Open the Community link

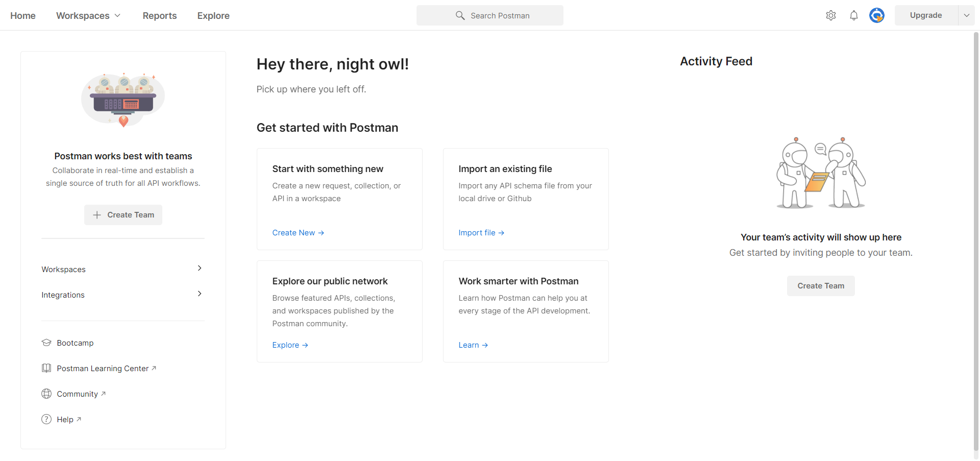pyautogui.click(x=77, y=394)
